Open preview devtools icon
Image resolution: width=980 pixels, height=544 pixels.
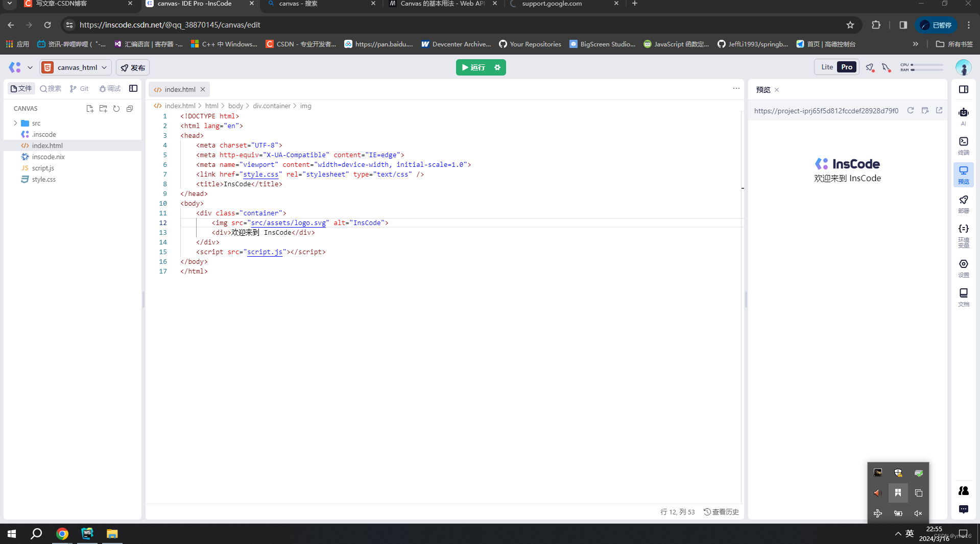(x=925, y=110)
